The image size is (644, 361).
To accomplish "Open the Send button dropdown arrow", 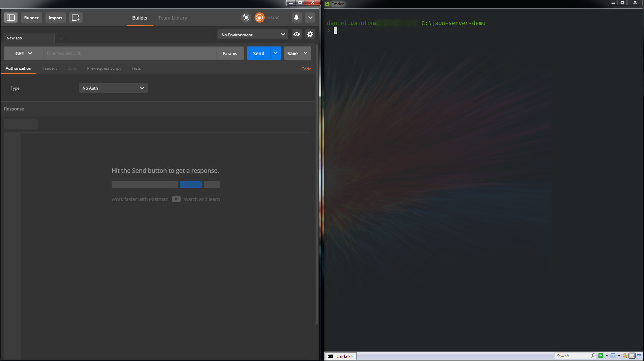I will (275, 53).
